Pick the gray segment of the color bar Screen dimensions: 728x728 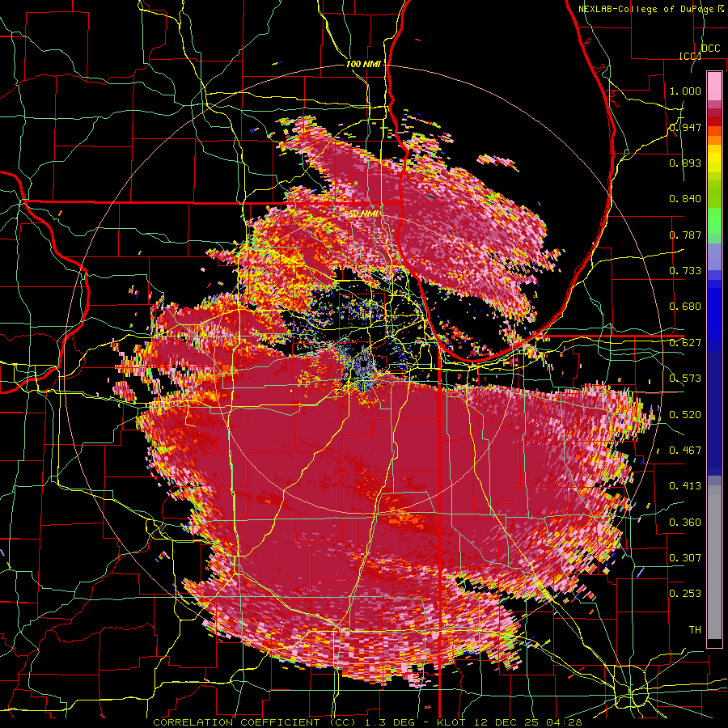coord(714,562)
